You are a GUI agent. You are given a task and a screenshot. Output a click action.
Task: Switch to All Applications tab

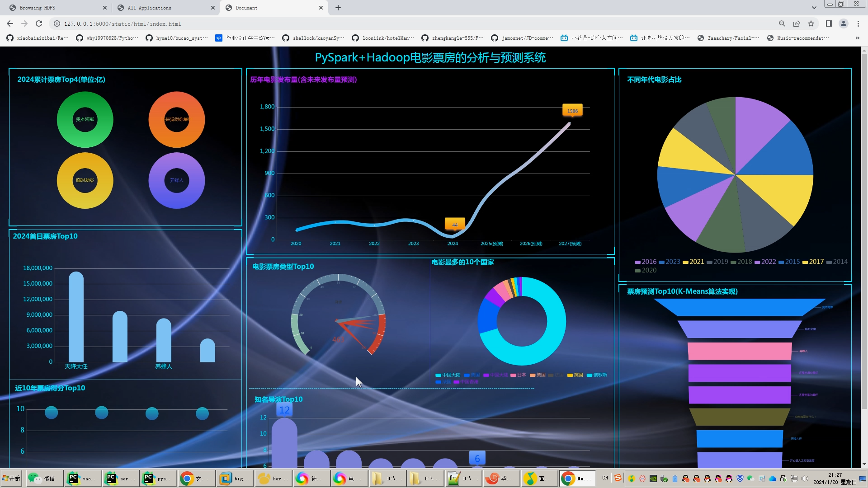163,8
